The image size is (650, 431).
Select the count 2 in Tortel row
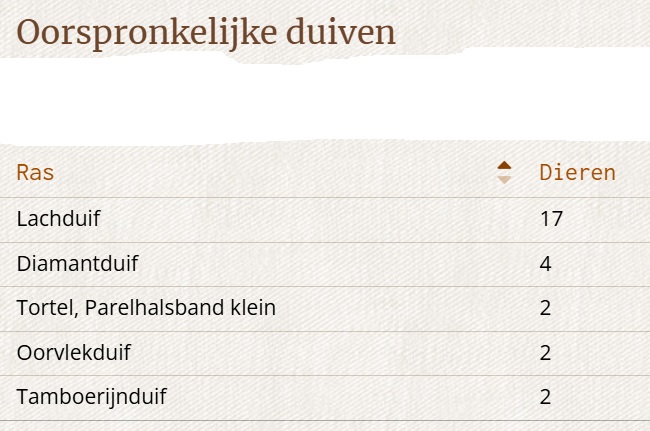(546, 308)
